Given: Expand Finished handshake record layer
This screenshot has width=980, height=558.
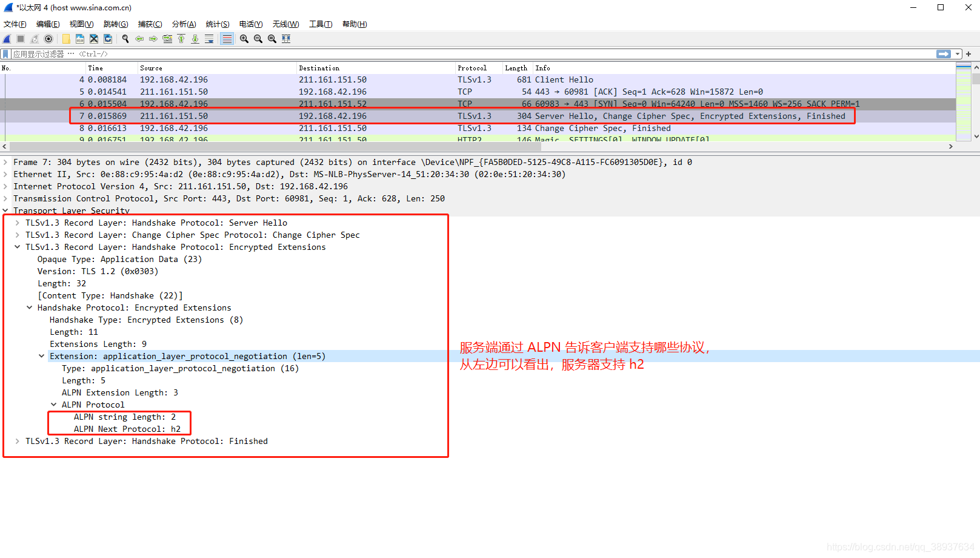Looking at the screenshot, I should coord(17,441).
